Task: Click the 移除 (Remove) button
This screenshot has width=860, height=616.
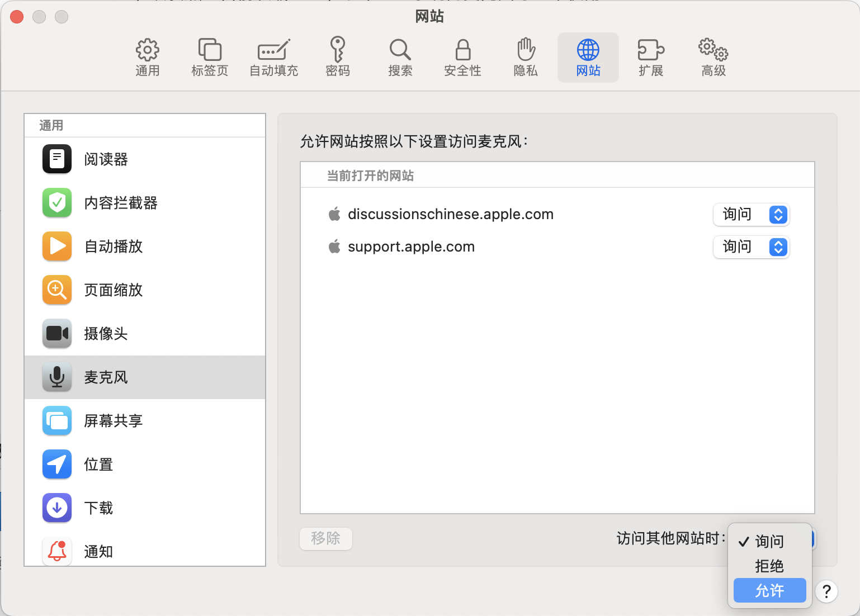Action: (x=326, y=538)
